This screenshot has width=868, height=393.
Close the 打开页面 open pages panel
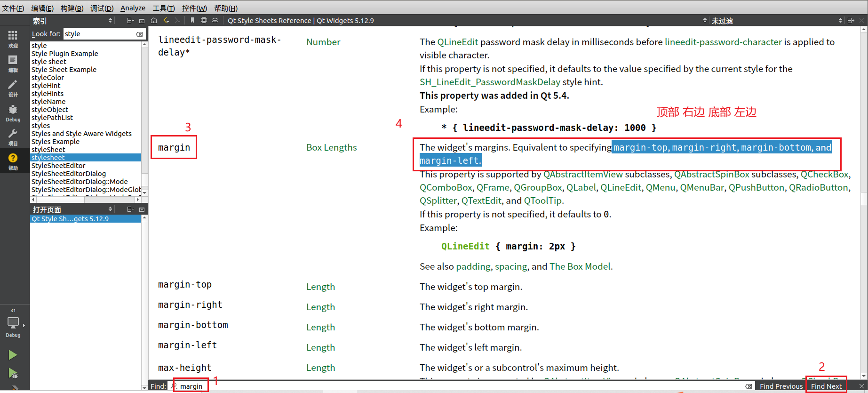(142, 209)
